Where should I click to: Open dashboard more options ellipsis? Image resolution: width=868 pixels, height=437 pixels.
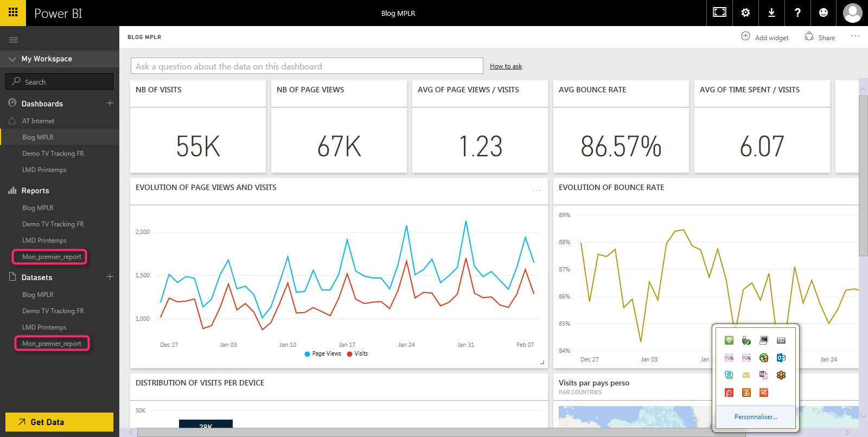pyautogui.click(x=856, y=36)
